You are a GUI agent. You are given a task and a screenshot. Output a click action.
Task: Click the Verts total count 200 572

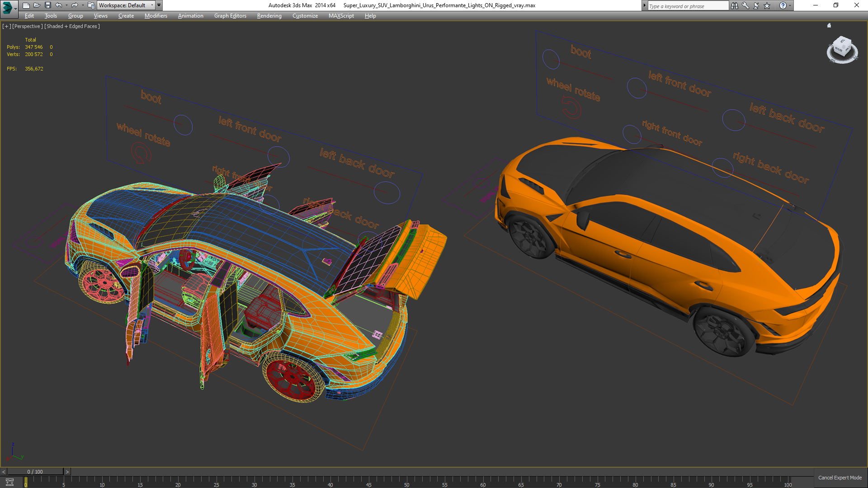click(33, 54)
